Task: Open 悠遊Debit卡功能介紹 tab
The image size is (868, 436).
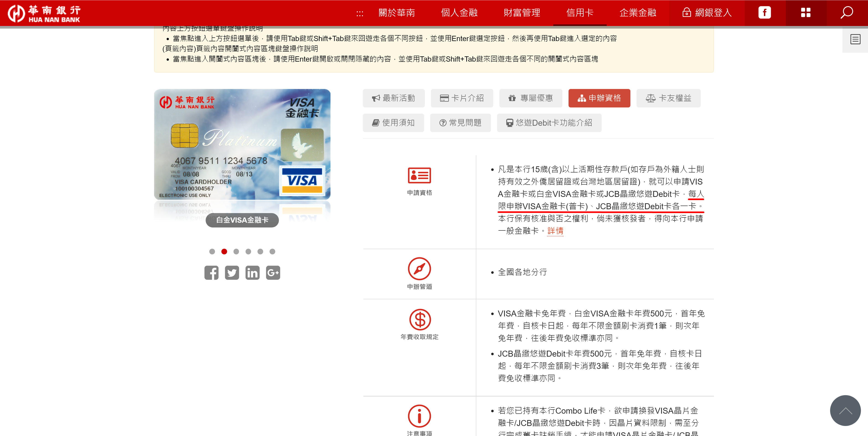Action: (x=549, y=123)
